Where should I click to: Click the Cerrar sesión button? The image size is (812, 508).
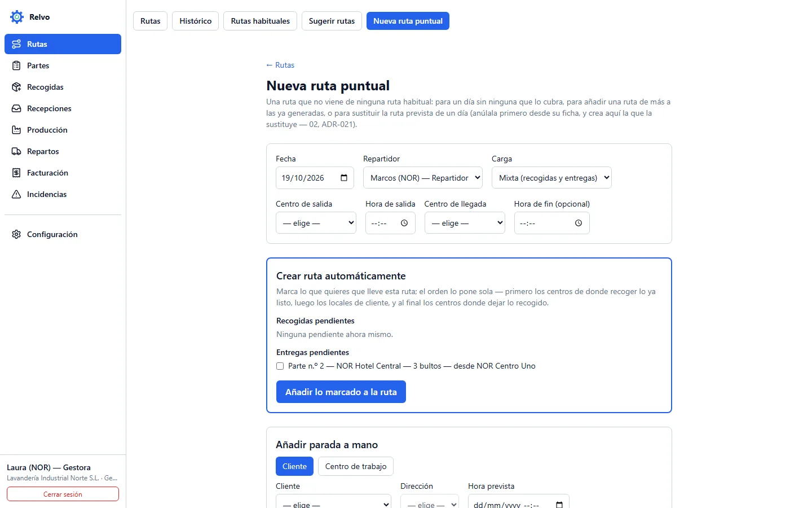coord(63,494)
